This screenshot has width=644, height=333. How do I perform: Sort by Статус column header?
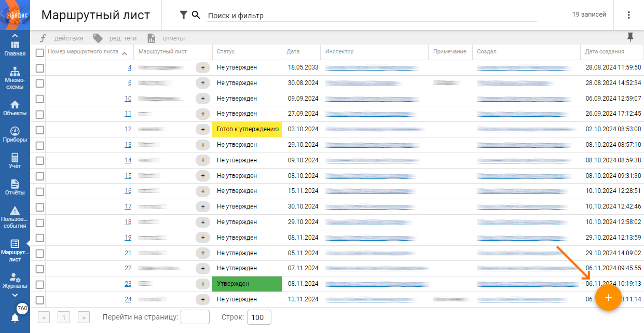click(226, 52)
